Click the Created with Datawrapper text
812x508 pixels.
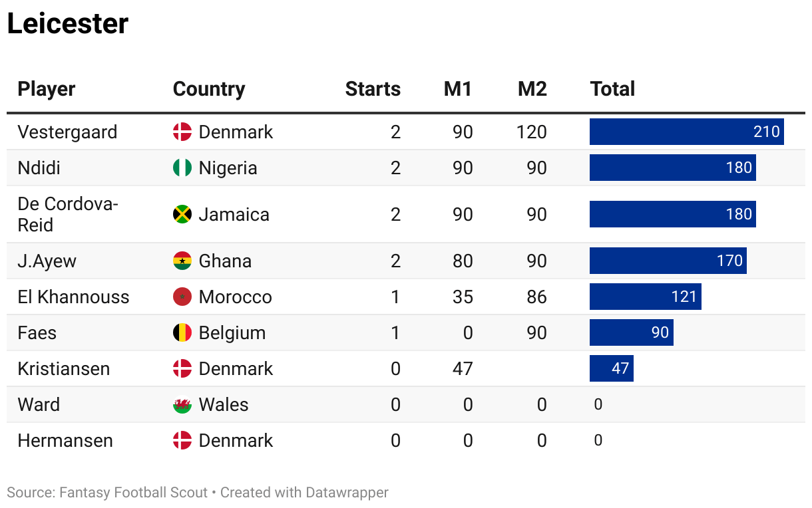[304, 493]
